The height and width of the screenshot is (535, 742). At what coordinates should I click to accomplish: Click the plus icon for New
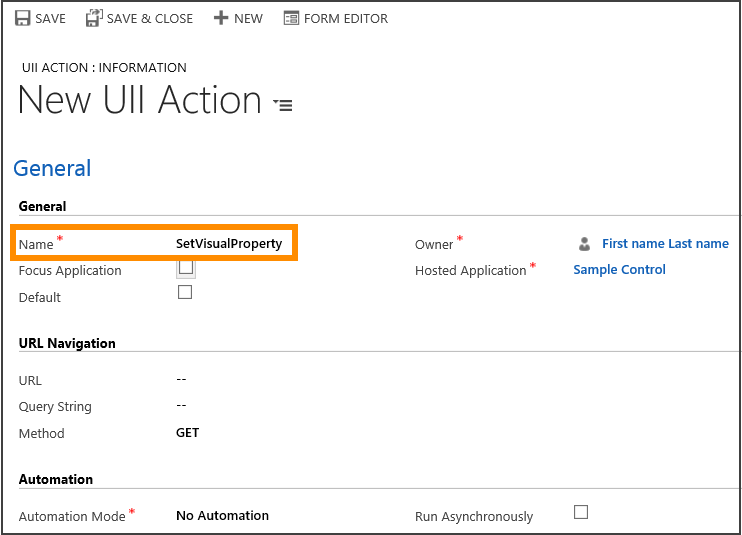pyautogui.click(x=221, y=18)
